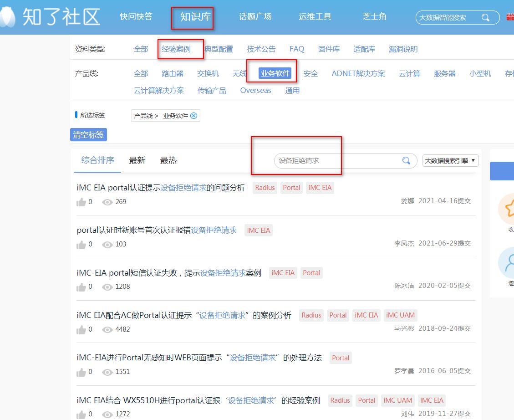Filter by 路由器 product line

click(173, 73)
